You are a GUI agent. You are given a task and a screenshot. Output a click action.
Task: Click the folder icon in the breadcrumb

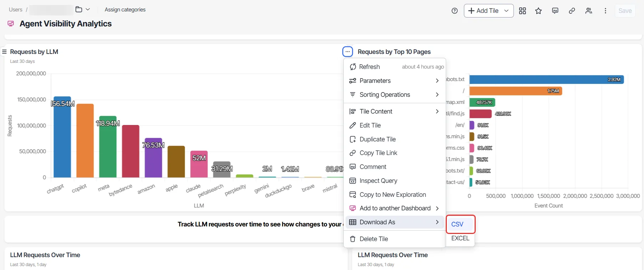tap(79, 9)
